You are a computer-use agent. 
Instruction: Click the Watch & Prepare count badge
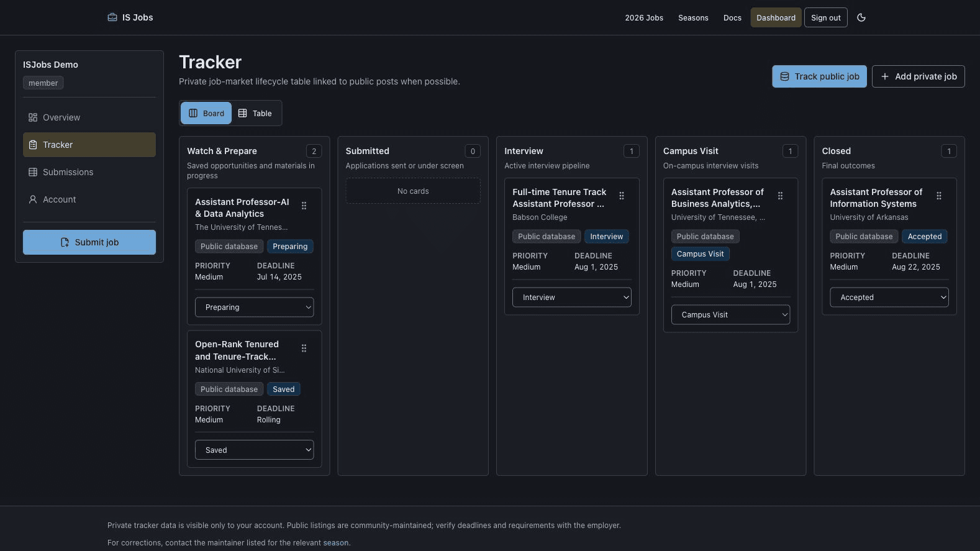click(314, 151)
